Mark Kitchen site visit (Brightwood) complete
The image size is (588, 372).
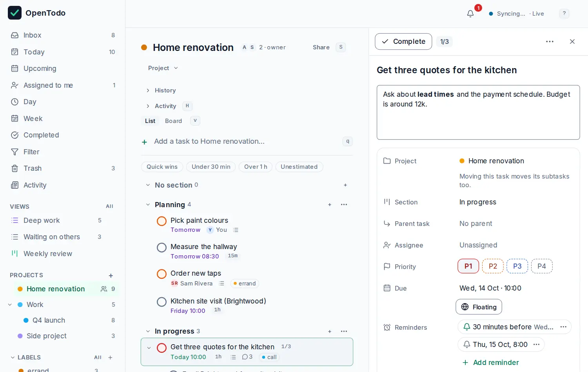coord(162,302)
